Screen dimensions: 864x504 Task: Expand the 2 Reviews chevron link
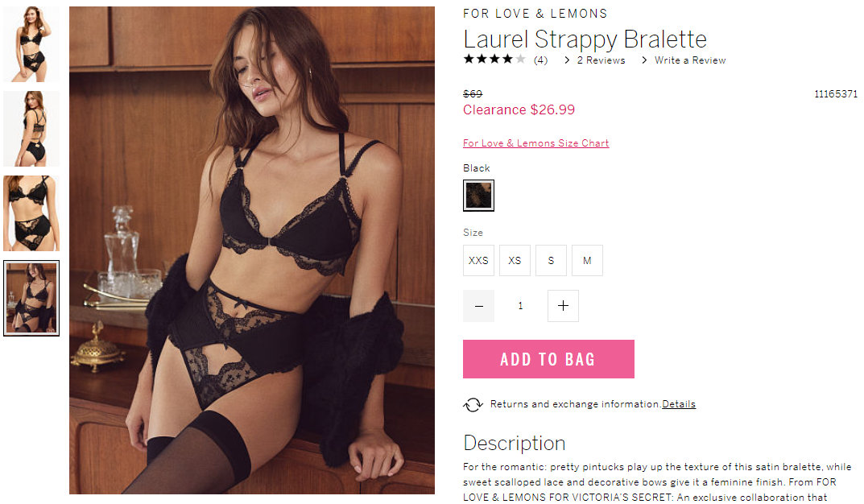point(594,60)
